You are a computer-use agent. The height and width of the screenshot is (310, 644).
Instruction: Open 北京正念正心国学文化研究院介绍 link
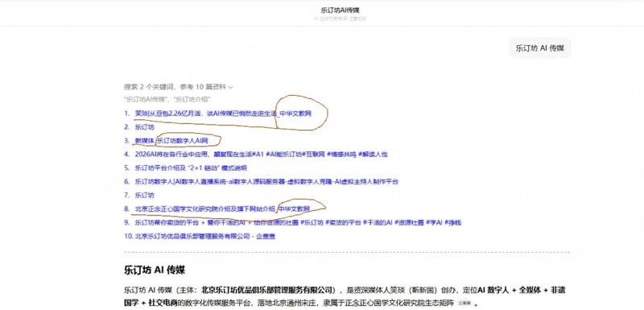[x=222, y=209]
